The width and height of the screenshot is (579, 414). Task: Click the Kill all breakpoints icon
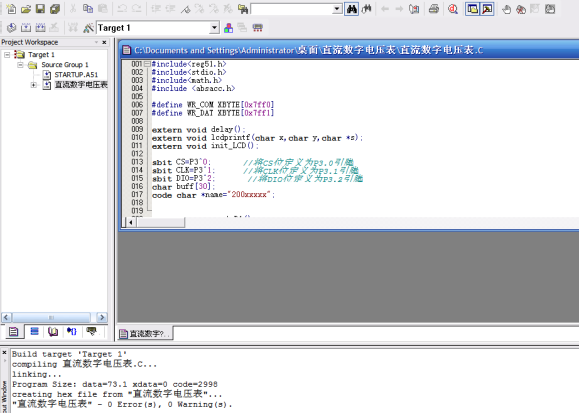click(521, 9)
